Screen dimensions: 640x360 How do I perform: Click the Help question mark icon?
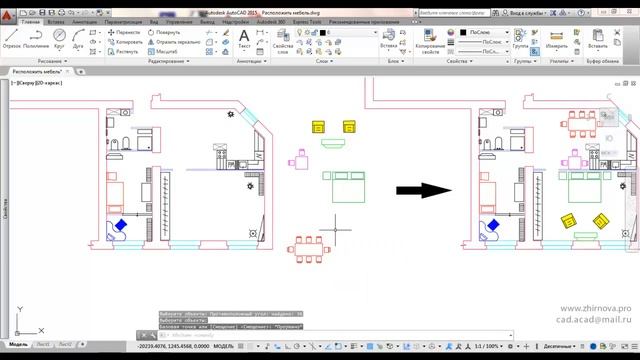581,13
